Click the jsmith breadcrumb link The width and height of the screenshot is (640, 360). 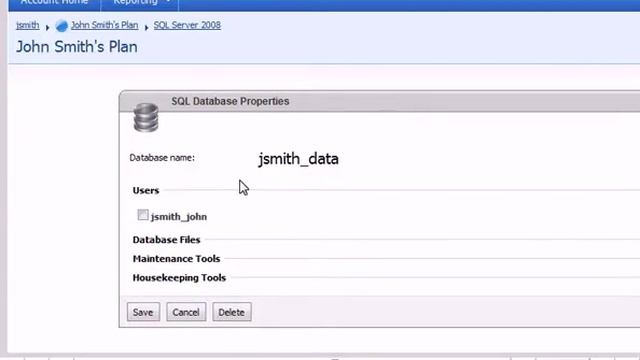28,25
